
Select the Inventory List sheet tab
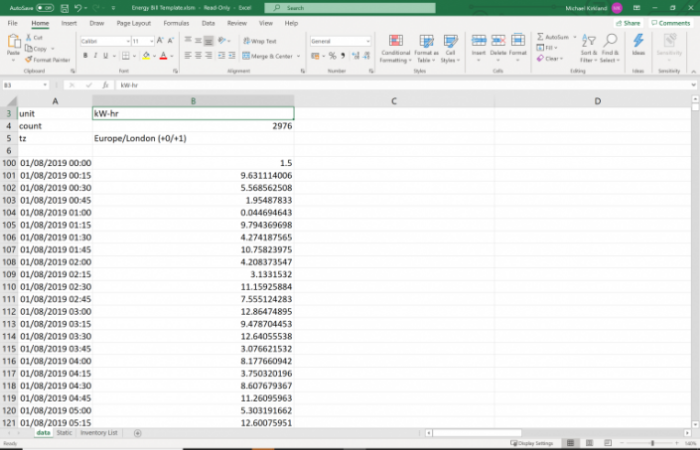[99, 433]
